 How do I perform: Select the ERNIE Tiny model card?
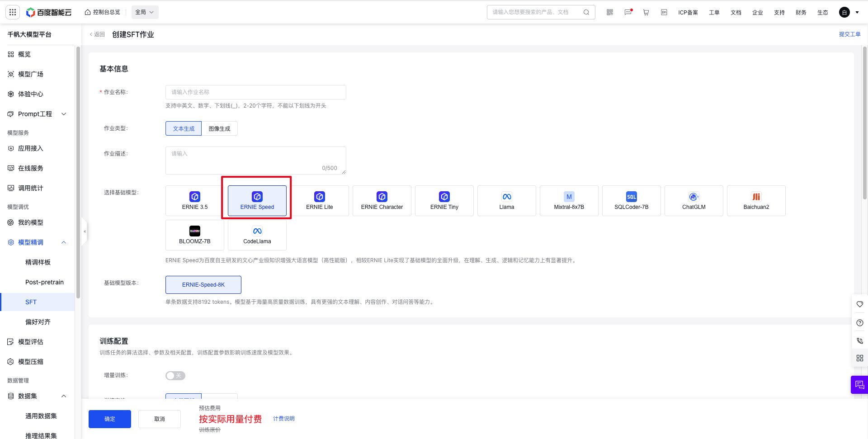pos(444,201)
